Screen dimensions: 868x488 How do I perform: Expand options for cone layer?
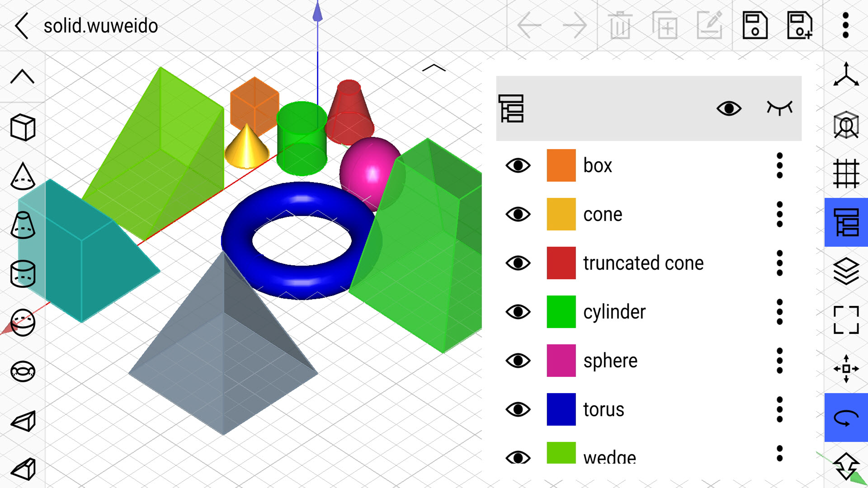780,213
